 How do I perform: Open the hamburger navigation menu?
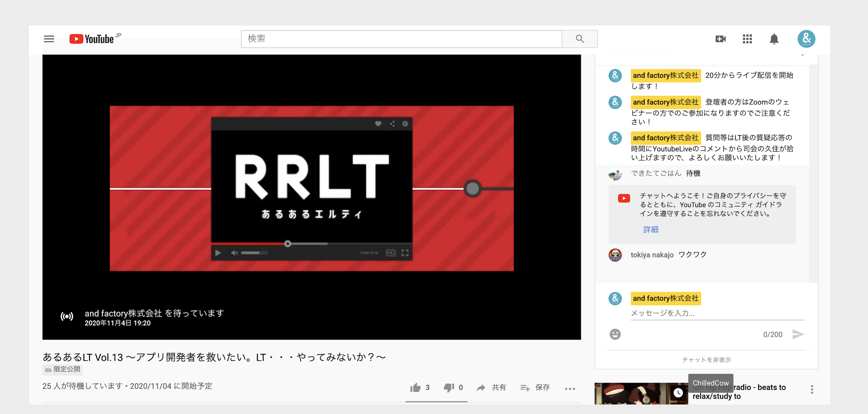[x=49, y=38]
